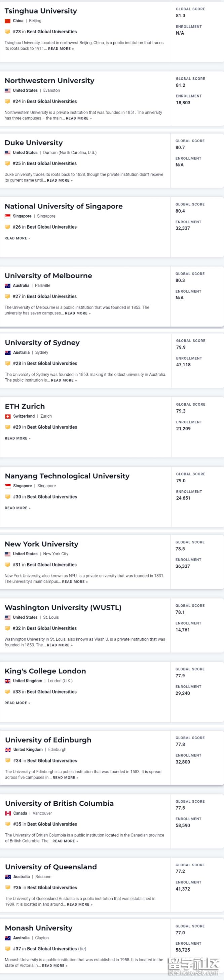Click the China flag icon under Tsinghua
Viewport: 224px width, 980px height.
[8, 21]
